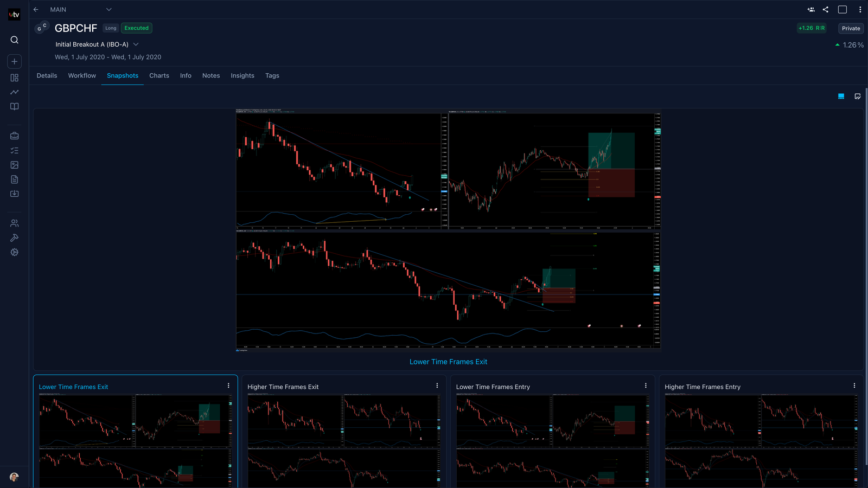Open the annotate snapshot icon
This screenshot has height=488, width=868.
coord(858,97)
